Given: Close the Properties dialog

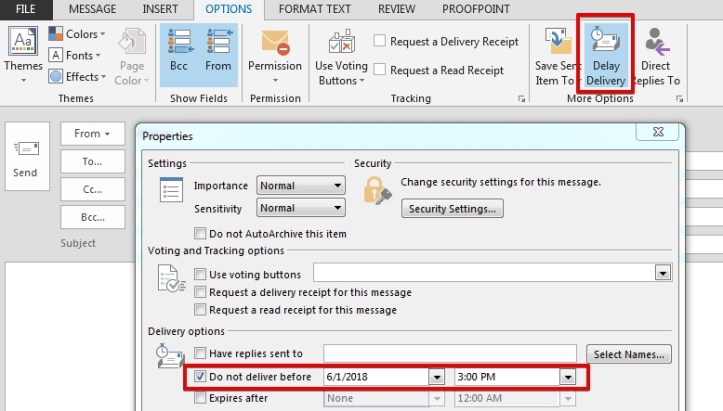Looking at the screenshot, I should tap(658, 132).
